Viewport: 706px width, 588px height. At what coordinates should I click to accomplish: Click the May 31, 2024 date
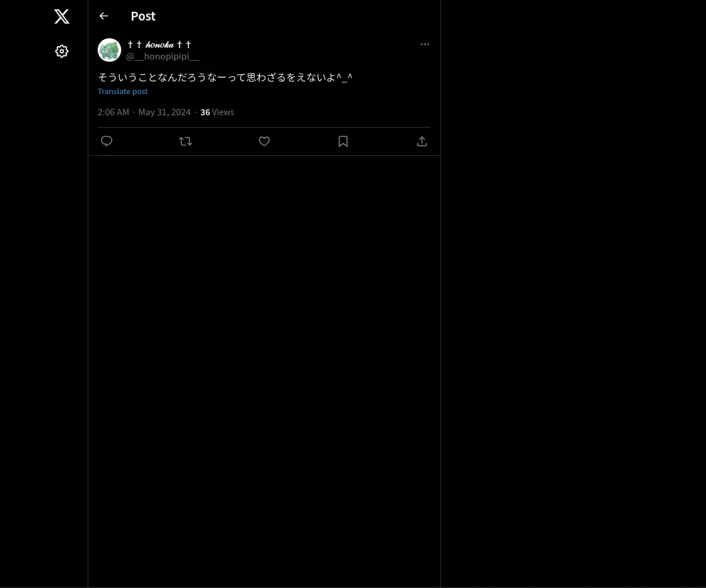tap(164, 112)
